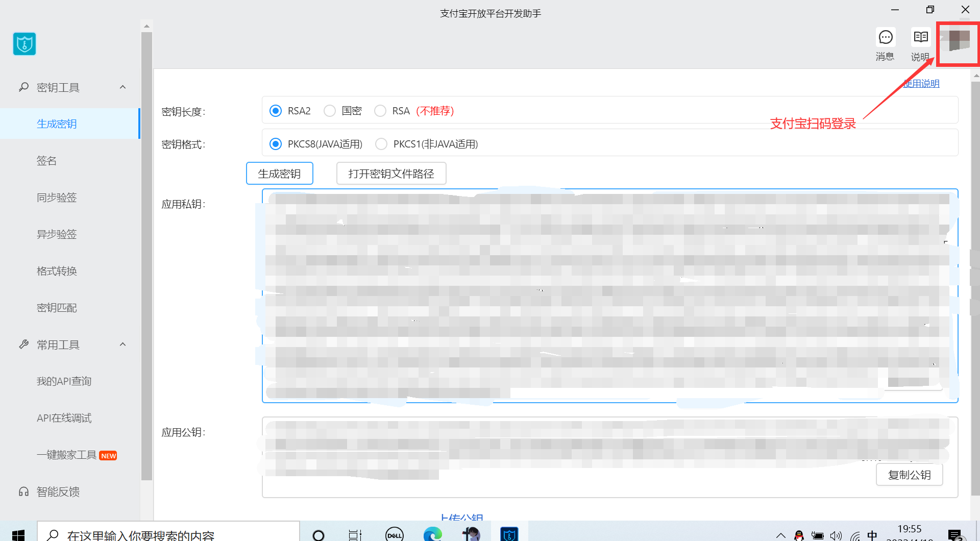Open the 说明 book icon

[921, 37]
